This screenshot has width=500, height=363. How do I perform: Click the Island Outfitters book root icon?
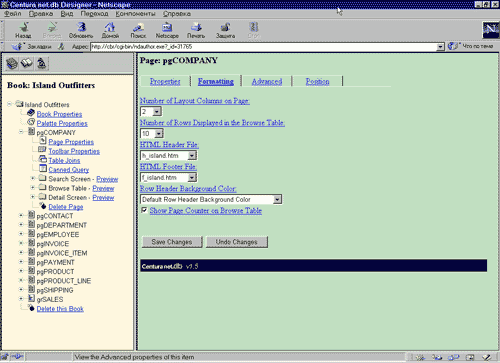click(19, 103)
